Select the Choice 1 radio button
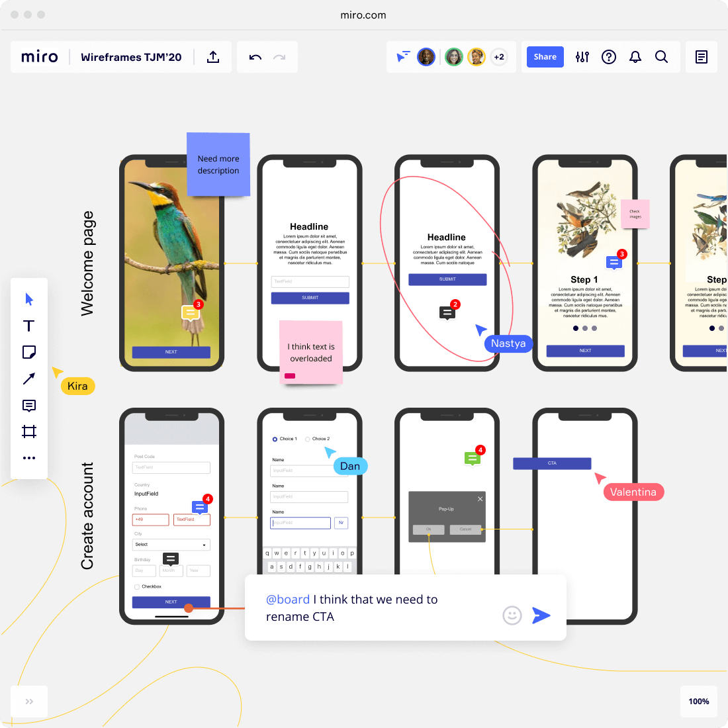Viewport: 728px width, 728px height. pos(275,439)
